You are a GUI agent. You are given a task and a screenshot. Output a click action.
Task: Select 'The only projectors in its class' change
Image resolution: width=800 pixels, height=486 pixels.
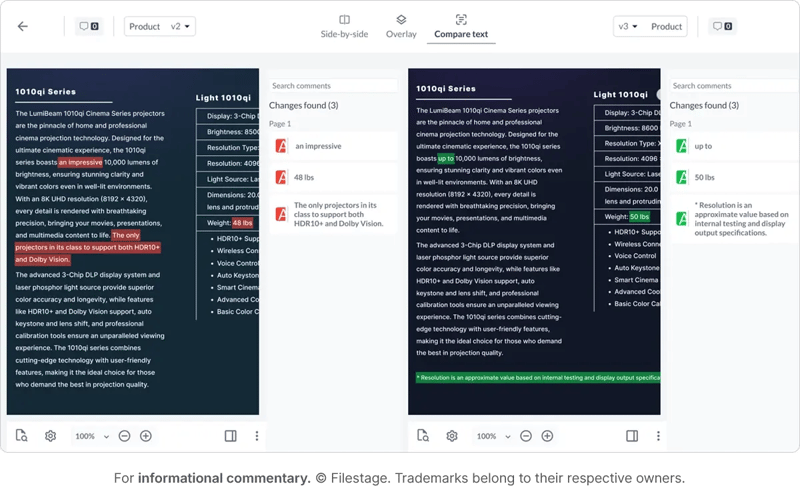pos(333,214)
